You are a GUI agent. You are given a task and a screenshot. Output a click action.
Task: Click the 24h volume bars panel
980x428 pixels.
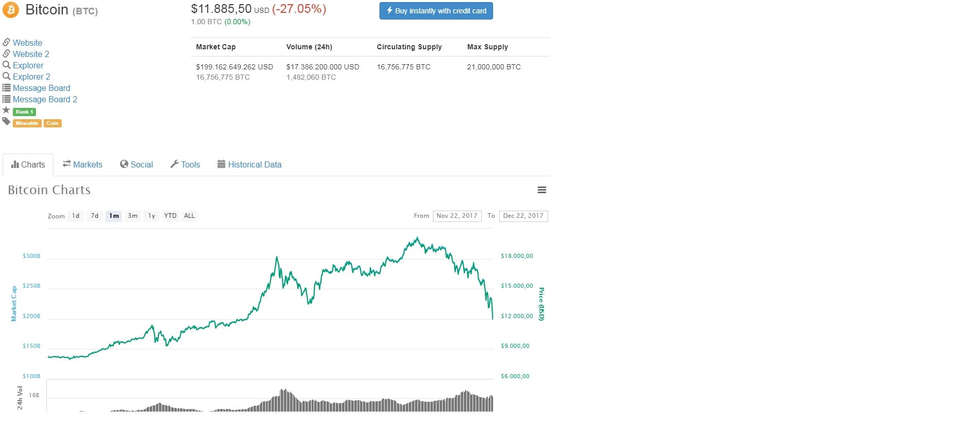pos(270,396)
